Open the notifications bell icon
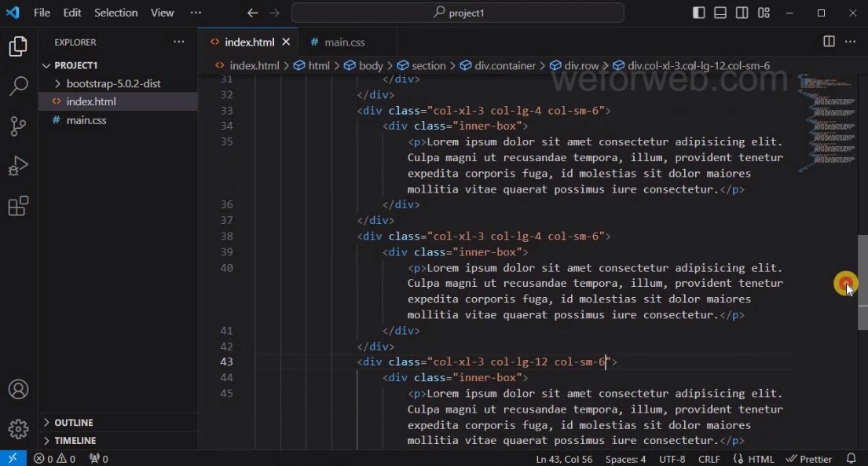The width and height of the screenshot is (868, 466). (x=851, y=458)
